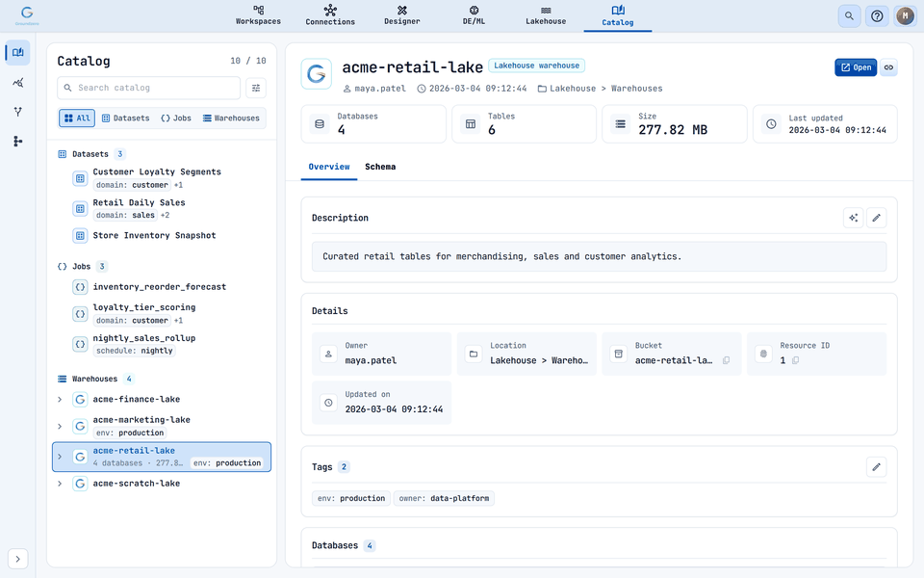Click the env: production tag chip
The height and width of the screenshot is (578, 924).
(351, 498)
